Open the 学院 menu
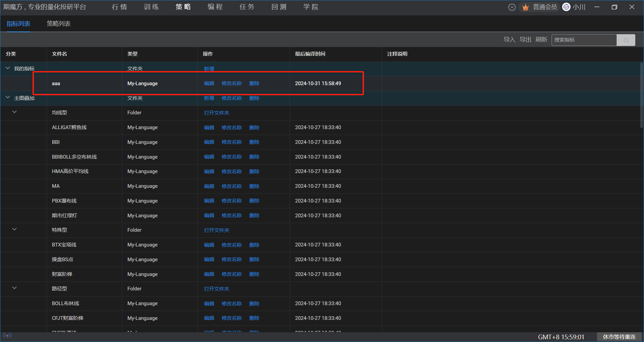 coord(311,7)
